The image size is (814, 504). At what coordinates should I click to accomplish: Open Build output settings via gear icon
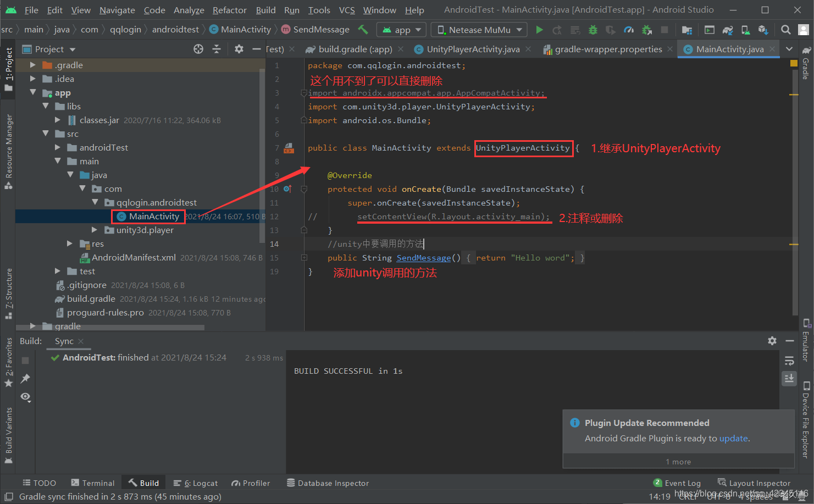[x=772, y=341]
